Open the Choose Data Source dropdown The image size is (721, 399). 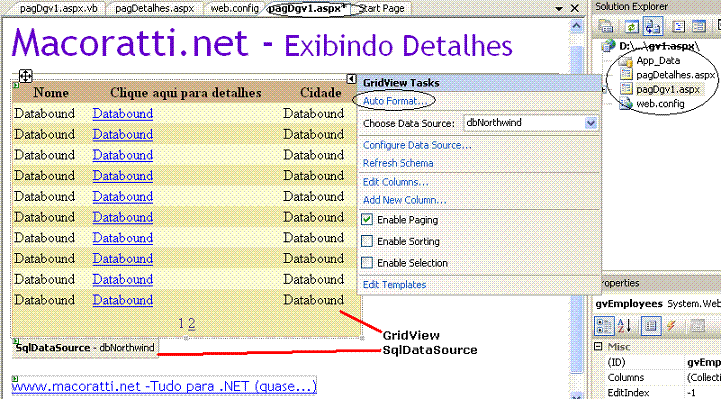pyautogui.click(x=591, y=123)
